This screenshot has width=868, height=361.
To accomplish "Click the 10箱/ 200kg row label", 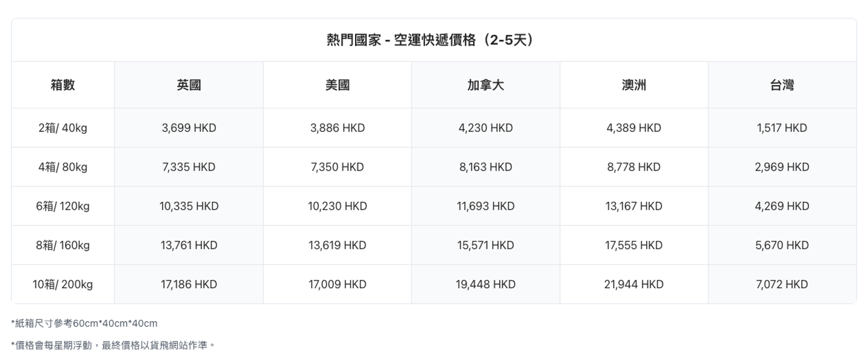I will tap(63, 284).
